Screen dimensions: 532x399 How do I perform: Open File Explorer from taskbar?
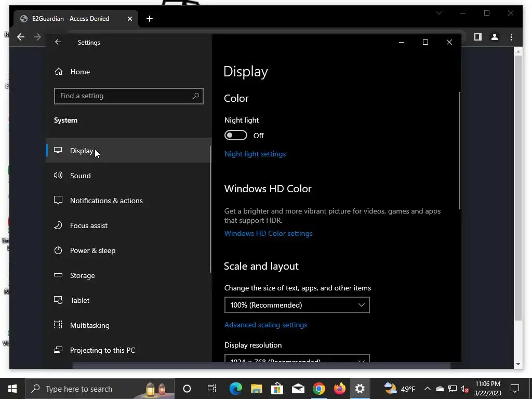[x=257, y=389]
